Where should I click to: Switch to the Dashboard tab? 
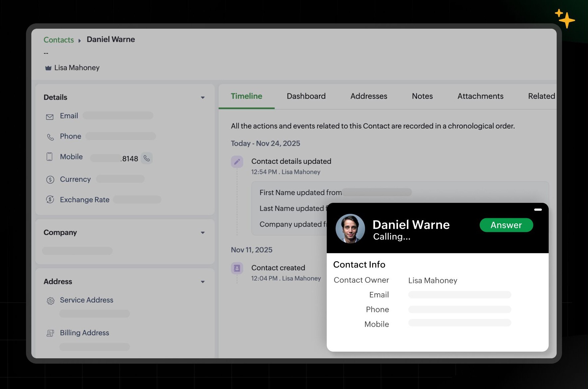(306, 96)
